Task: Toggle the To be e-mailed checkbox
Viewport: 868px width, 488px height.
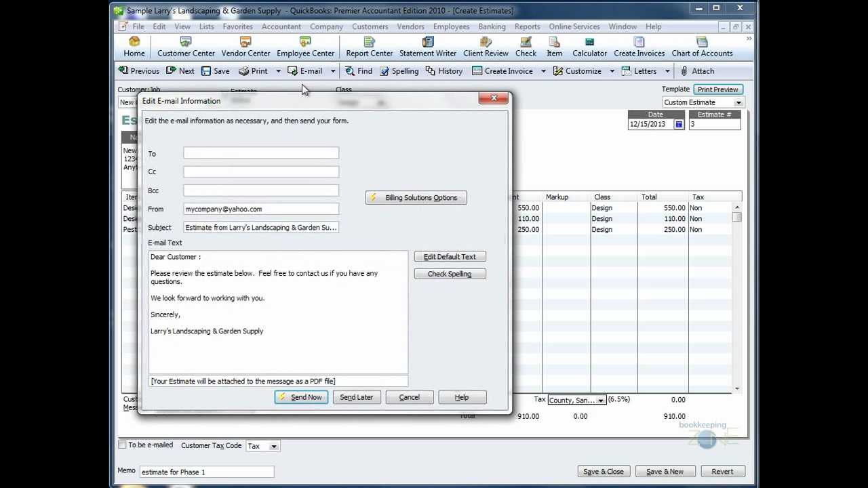Action: 122,445
